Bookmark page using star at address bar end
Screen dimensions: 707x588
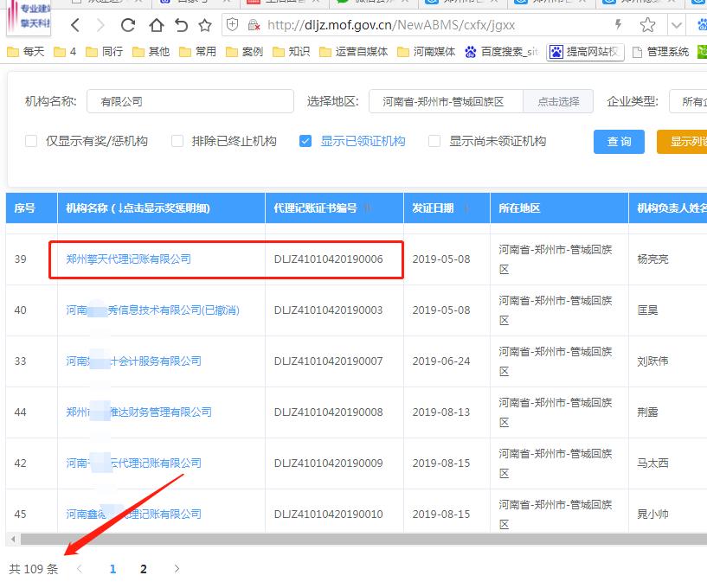click(x=647, y=25)
